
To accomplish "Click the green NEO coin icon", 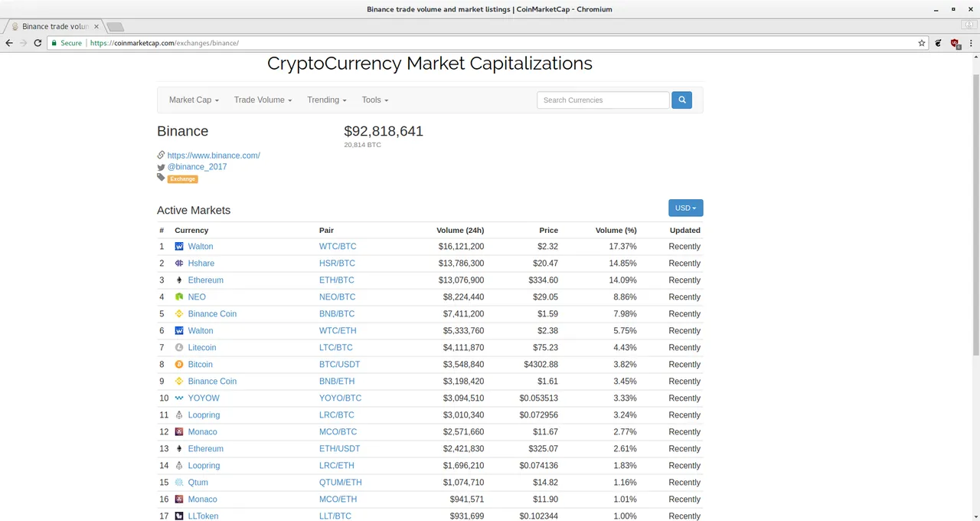I will pyautogui.click(x=179, y=297).
